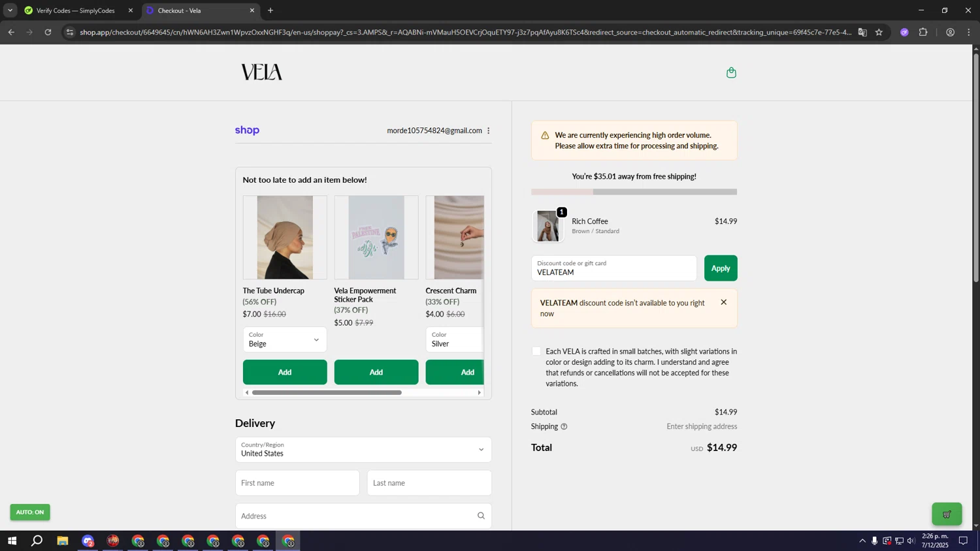Open the Chrome three-dot menu
Image resolution: width=980 pixels, height=551 pixels.
[969, 32]
